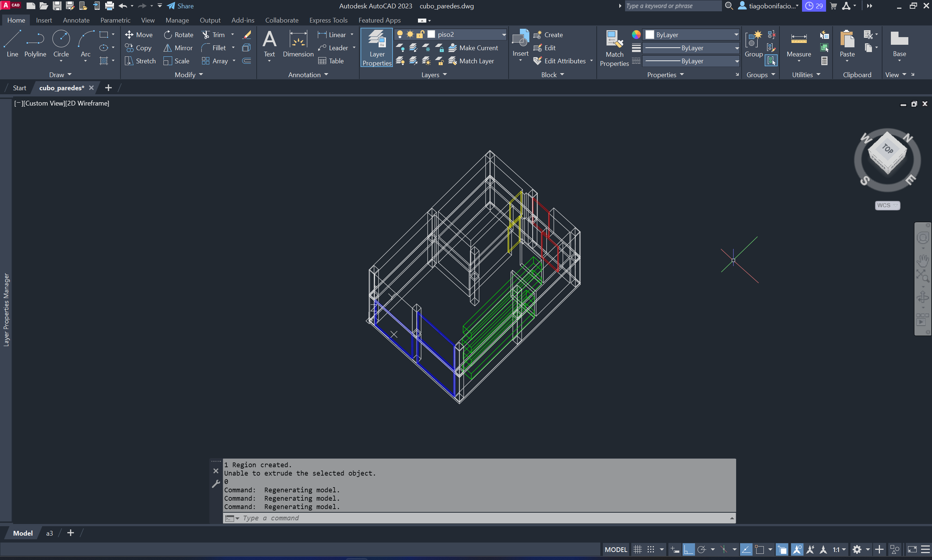
Task: Click the Make Current layer button
Action: point(473,48)
